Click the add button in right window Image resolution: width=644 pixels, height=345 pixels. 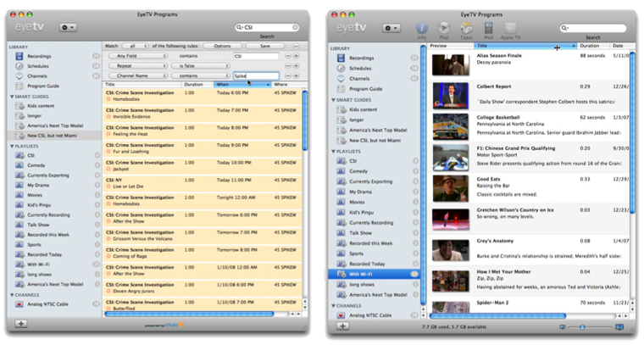[342, 326]
